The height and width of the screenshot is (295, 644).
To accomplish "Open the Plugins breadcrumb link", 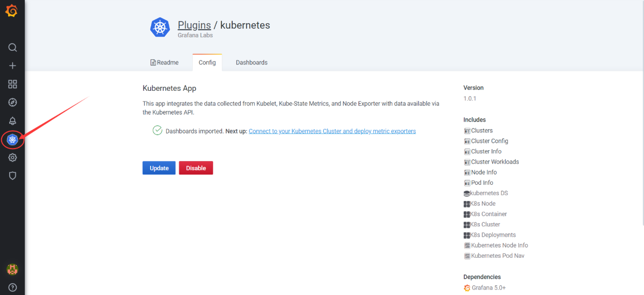I will (194, 25).
